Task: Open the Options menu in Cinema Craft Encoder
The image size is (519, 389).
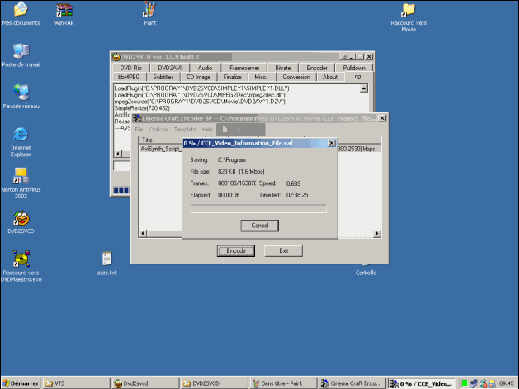Action: [158, 129]
